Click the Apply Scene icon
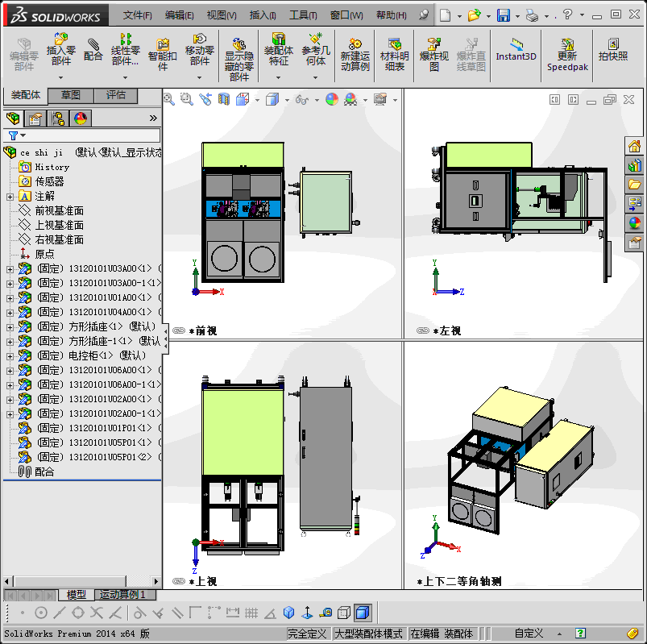Viewport: 647px width, 644px height. pos(350,99)
